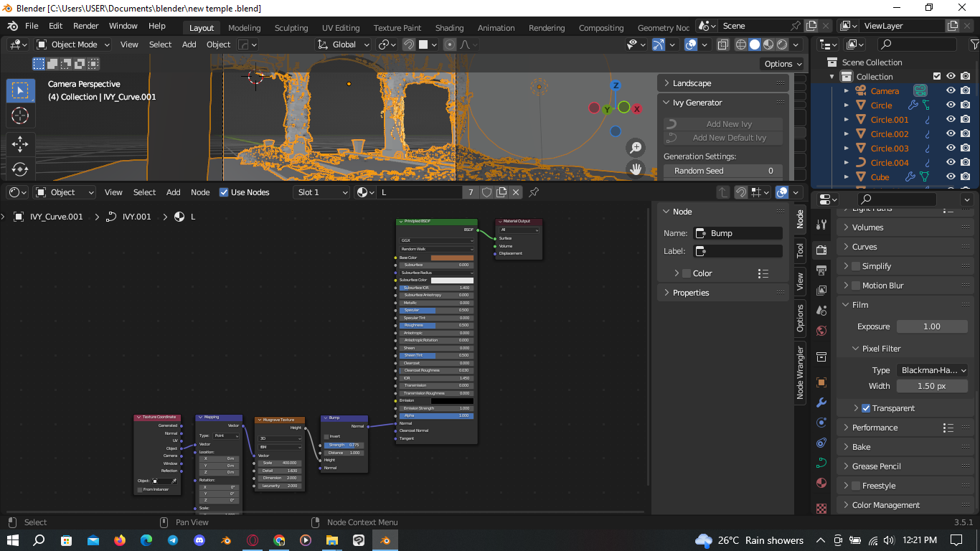This screenshot has height=551, width=980.
Task: Click the zoom magnifier viewport icon
Action: point(636,148)
